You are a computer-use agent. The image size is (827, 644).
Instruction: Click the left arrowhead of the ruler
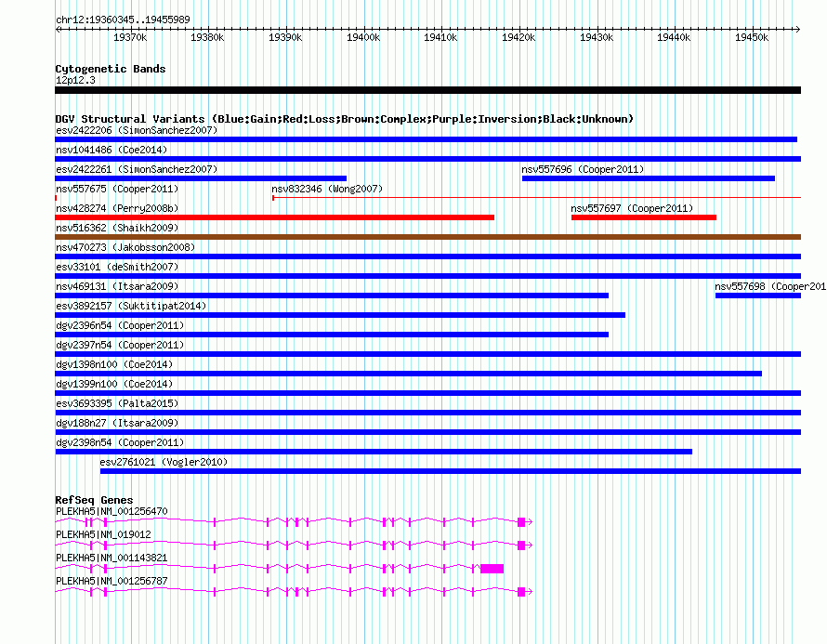point(58,29)
